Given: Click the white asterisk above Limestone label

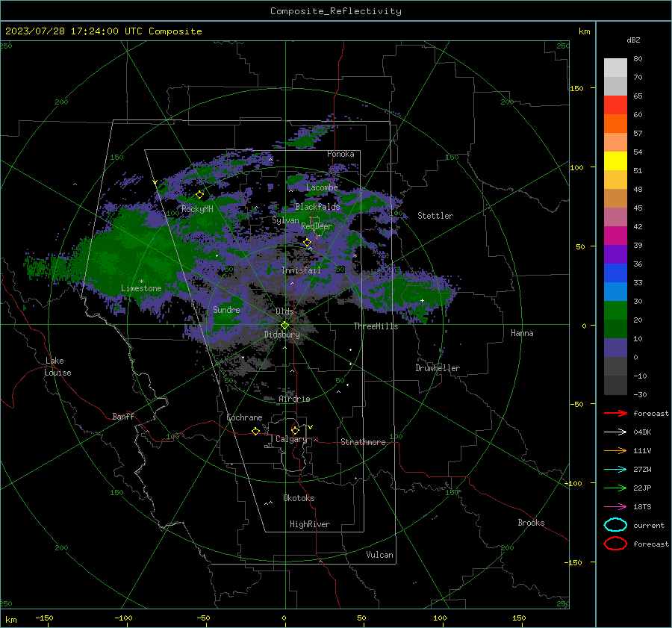Looking at the screenshot, I should (141, 282).
